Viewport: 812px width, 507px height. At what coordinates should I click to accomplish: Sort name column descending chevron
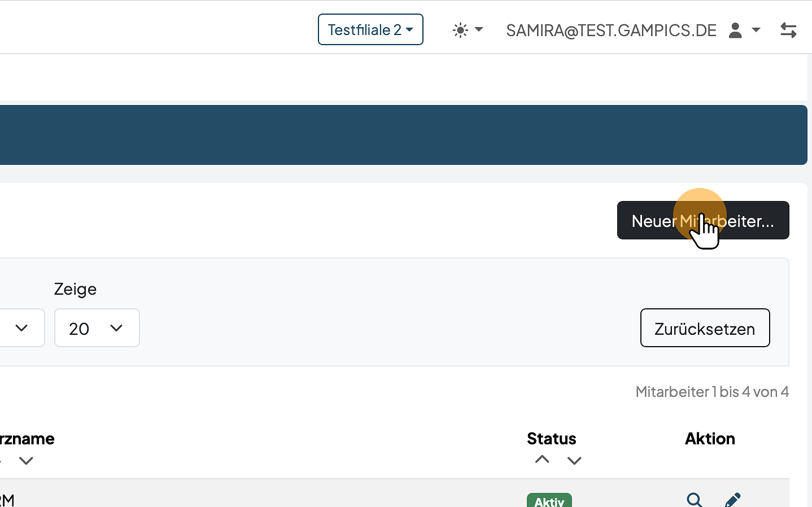[x=26, y=461]
